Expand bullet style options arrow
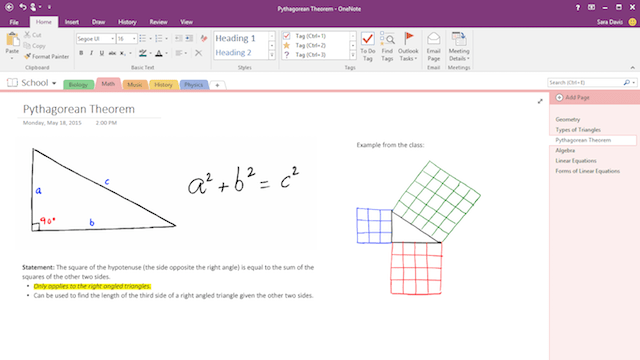Viewport: 640px width, 360px height. 151,38
